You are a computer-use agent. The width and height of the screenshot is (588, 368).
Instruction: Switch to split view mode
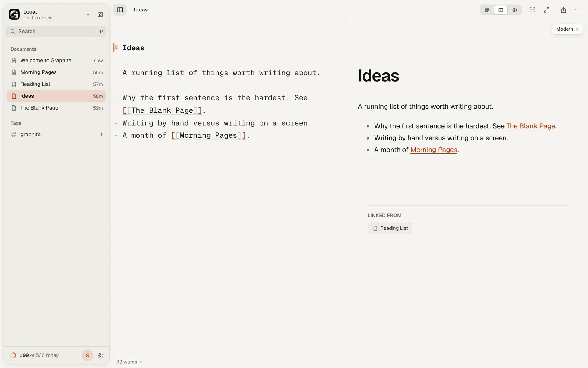[501, 10]
